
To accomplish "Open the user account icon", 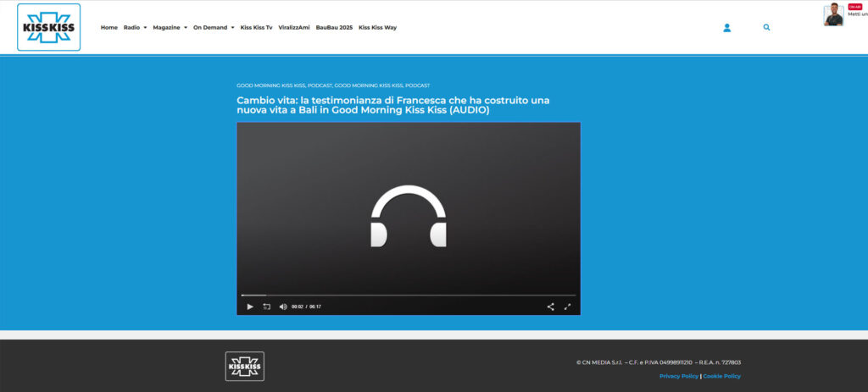I will coord(726,27).
